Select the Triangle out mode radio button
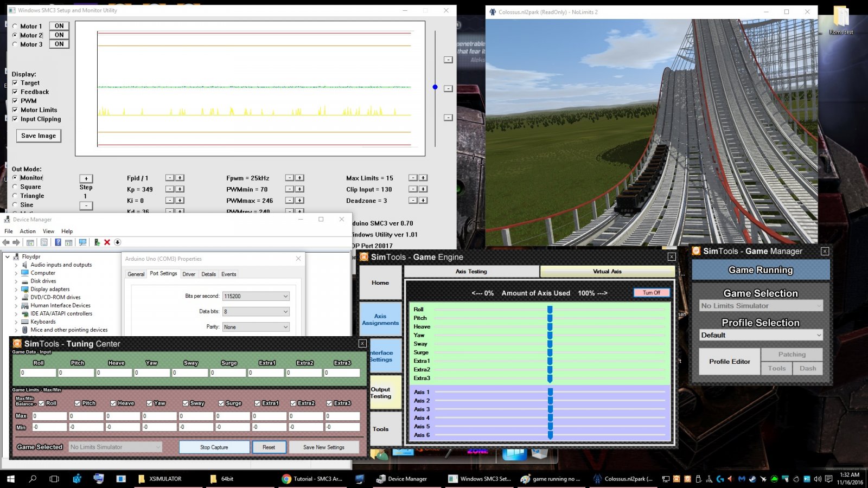 click(x=15, y=196)
